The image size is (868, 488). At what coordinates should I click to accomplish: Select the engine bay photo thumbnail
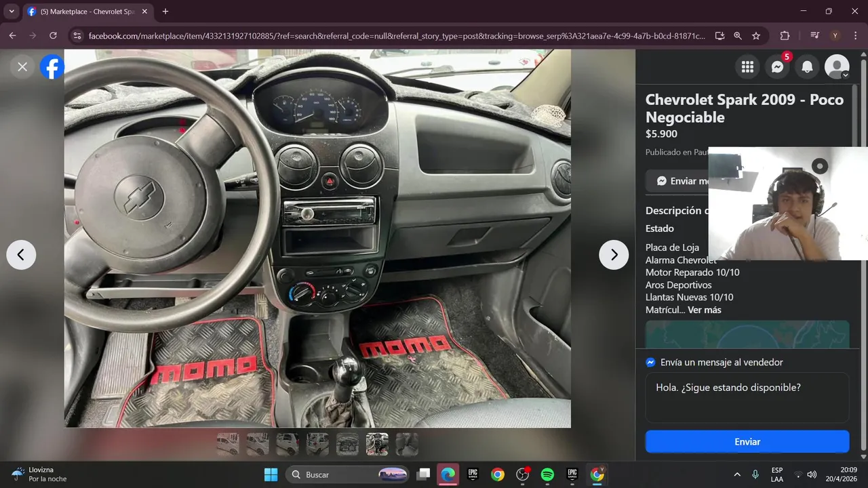click(x=347, y=444)
